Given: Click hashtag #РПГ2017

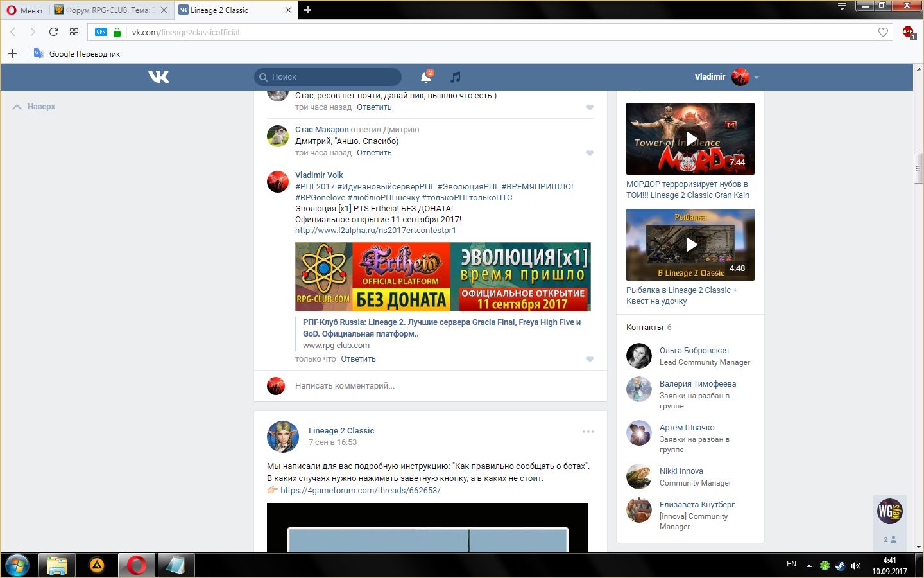Looking at the screenshot, I should [315, 187].
